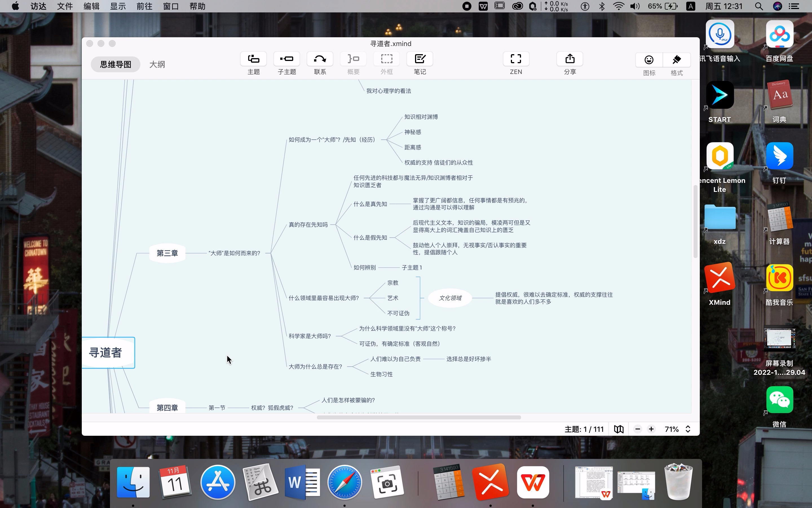
Task: Select the 真的存在先知吗 topic
Action: click(x=308, y=224)
